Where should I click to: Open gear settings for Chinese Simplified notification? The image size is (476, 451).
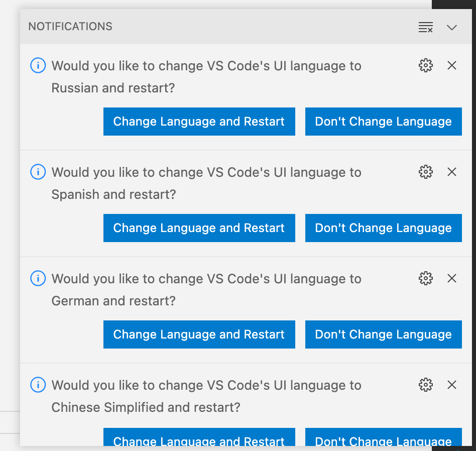coord(426,385)
